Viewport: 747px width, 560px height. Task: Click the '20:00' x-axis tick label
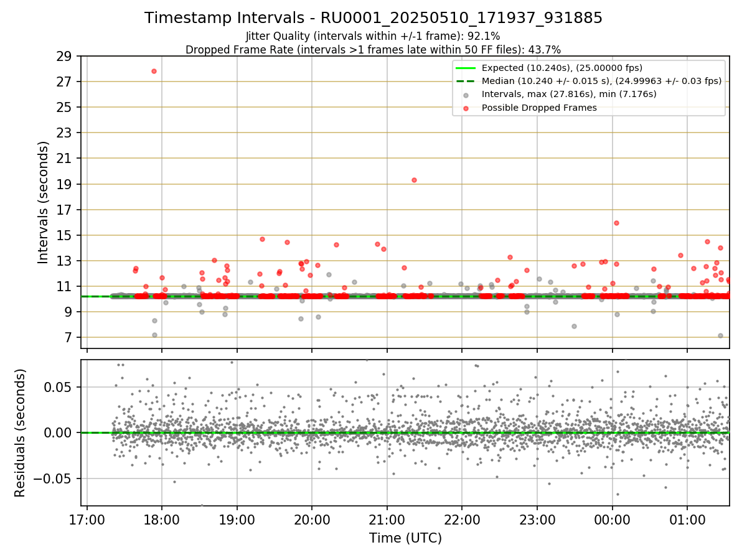point(312,519)
